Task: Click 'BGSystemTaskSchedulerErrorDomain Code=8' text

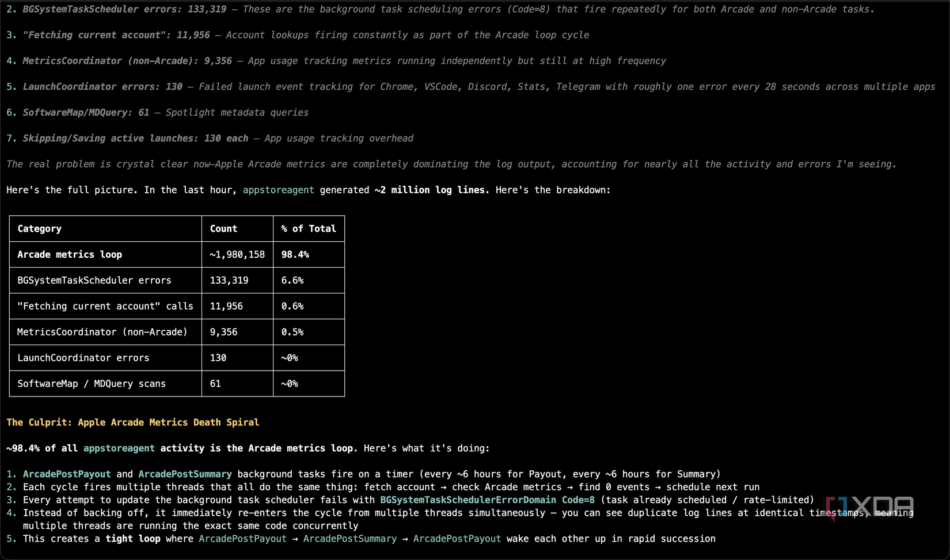Action: [488, 500]
